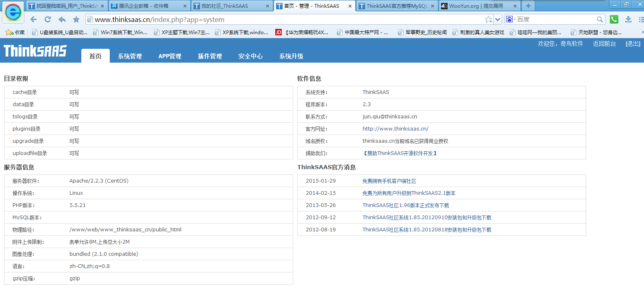Open a new tab with the plus button
The height and width of the screenshot is (307, 644).
528,6
